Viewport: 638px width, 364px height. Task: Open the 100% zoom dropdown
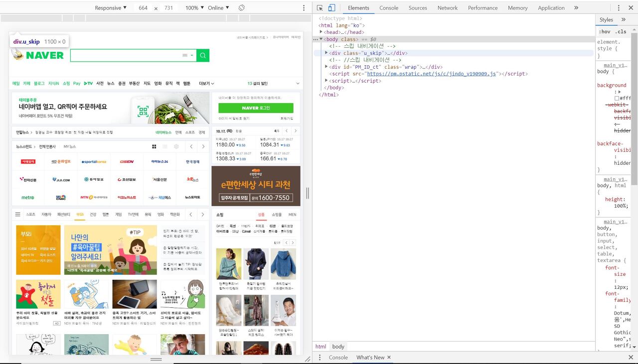[194, 7]
